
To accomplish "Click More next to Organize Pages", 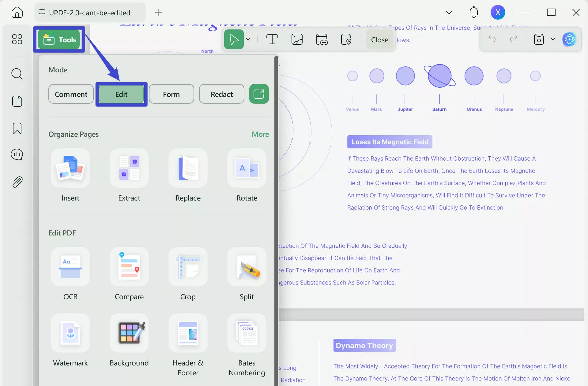I will [x=260, y=134].
